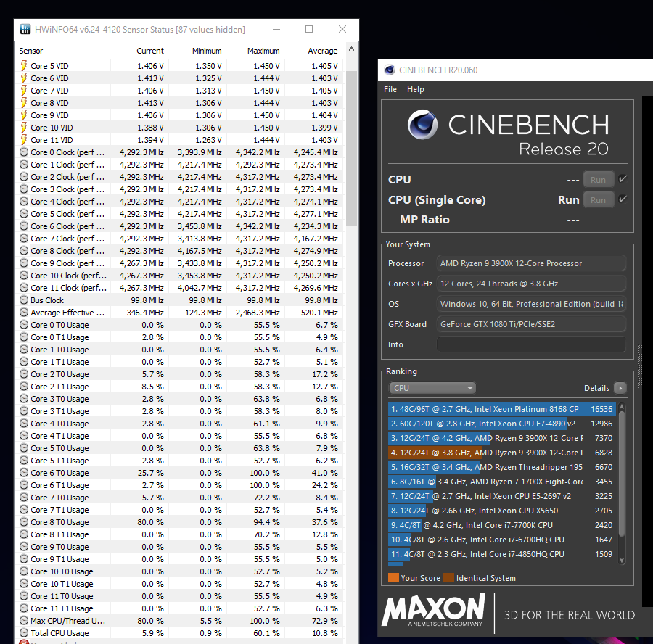Expand ranking Details arrow button
Image resolution: width=653 pixels, height=644 pixels.
pyautogui.click(x=620, y=388)
